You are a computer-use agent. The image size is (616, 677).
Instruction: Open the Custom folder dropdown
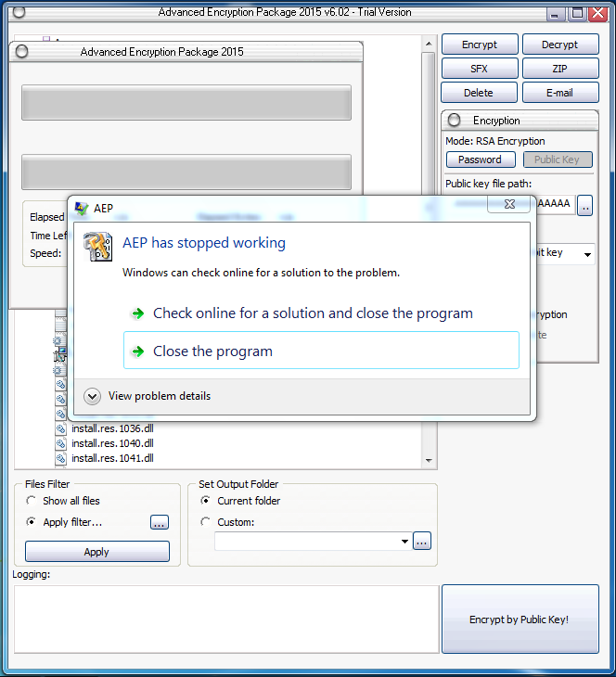click(x=404, y=542)
